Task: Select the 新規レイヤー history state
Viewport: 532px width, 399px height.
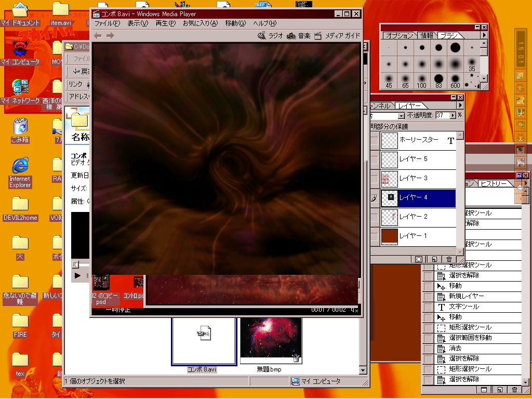Action: coord(478,297)
